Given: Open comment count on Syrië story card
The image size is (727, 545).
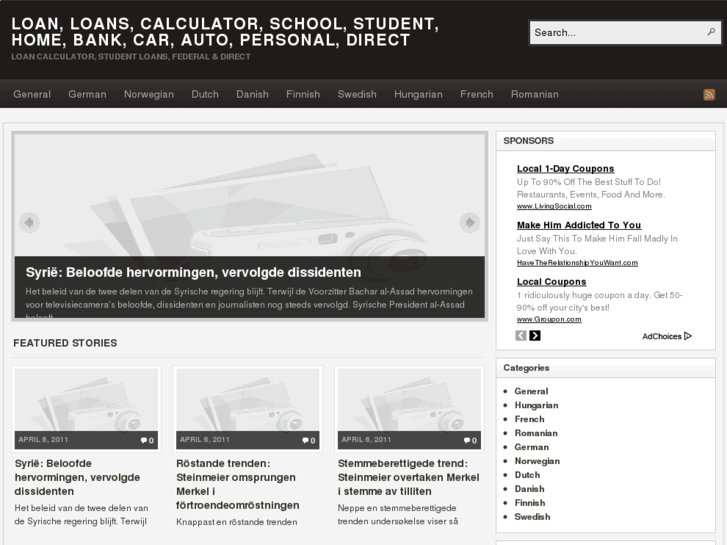Looking at the screenshot, I should tap(147, 440).
